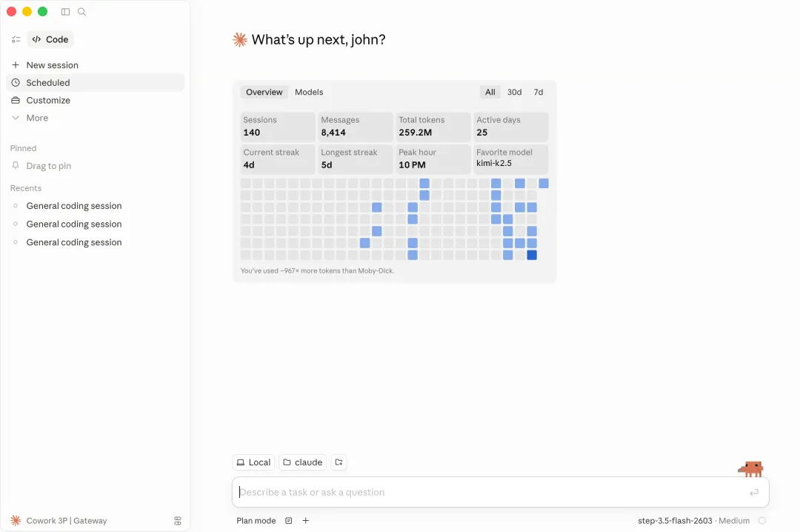Image resolution: width=800 pixels, height=532 pixels.
Task: Toggle Plan mode
Action: 256,520
